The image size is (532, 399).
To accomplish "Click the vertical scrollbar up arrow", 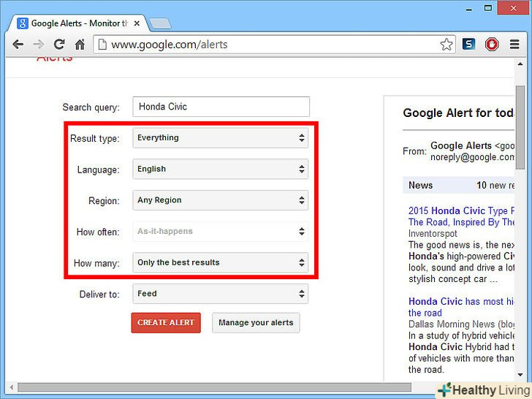I will (x=520, y=64).
